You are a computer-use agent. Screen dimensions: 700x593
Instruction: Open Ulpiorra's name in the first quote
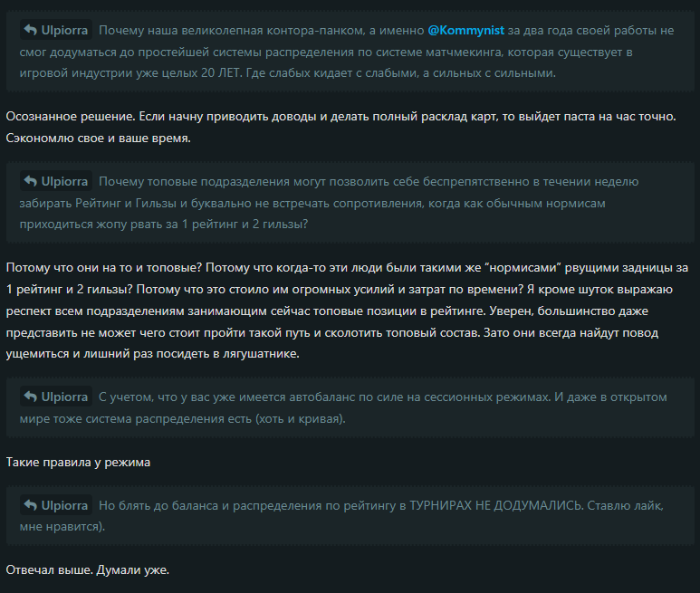(x=64, y=31)
